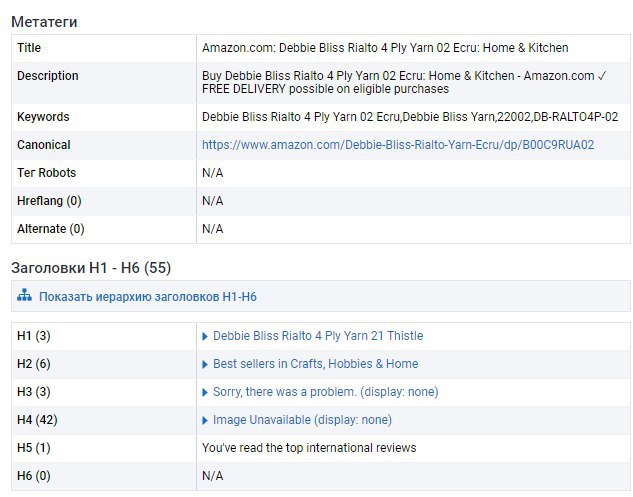The height and width of the screenshot is (497, 633).
Task: Click 'Best sellers in Crafts, Hobbies & Home' heading
Action: [316, 364]
